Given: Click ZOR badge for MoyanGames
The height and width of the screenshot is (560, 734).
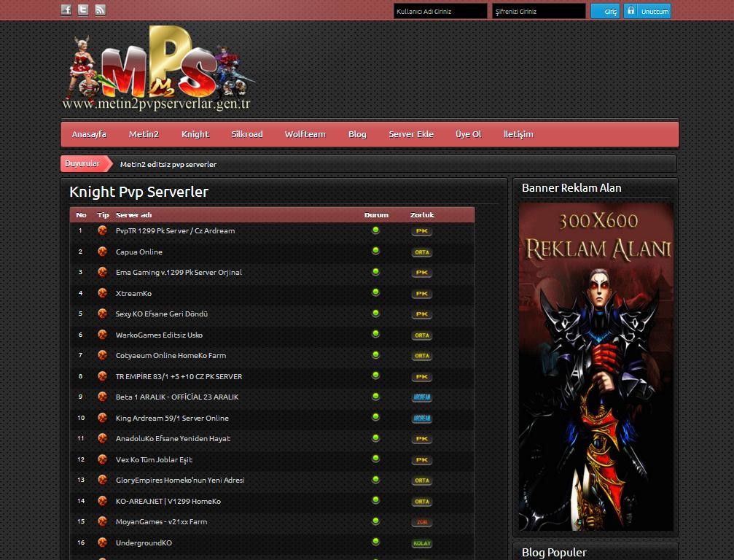Looking at the screenshot, I should [422, 523].
